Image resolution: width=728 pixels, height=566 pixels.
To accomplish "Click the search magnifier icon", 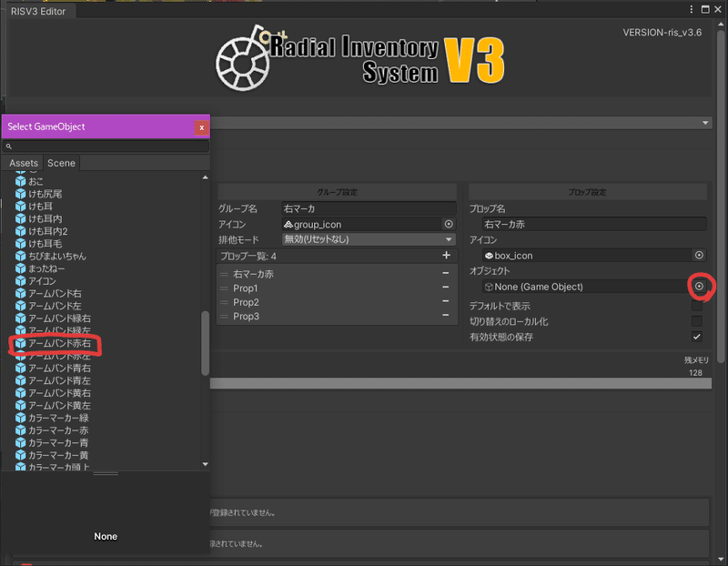I will 9,147.
